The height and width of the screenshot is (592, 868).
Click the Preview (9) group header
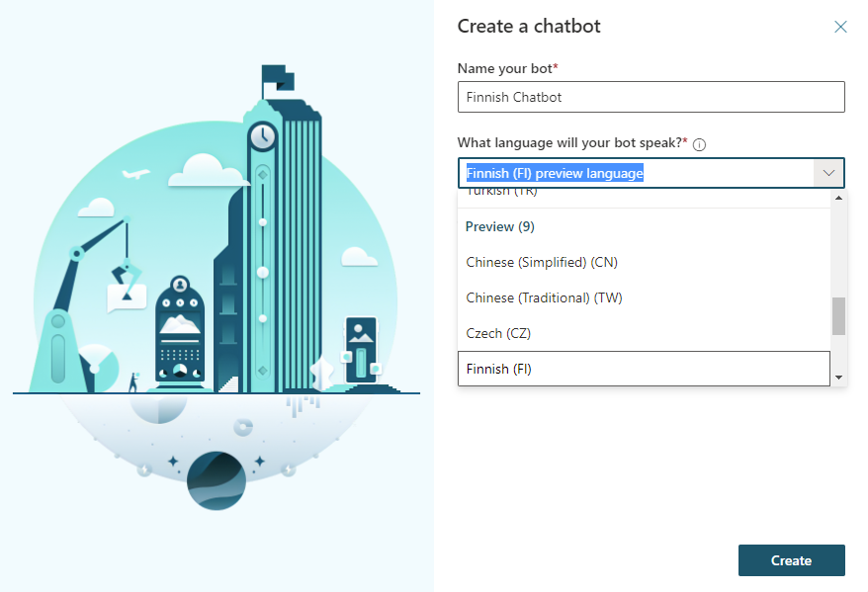pyautogui.click(x=500, y=227)
